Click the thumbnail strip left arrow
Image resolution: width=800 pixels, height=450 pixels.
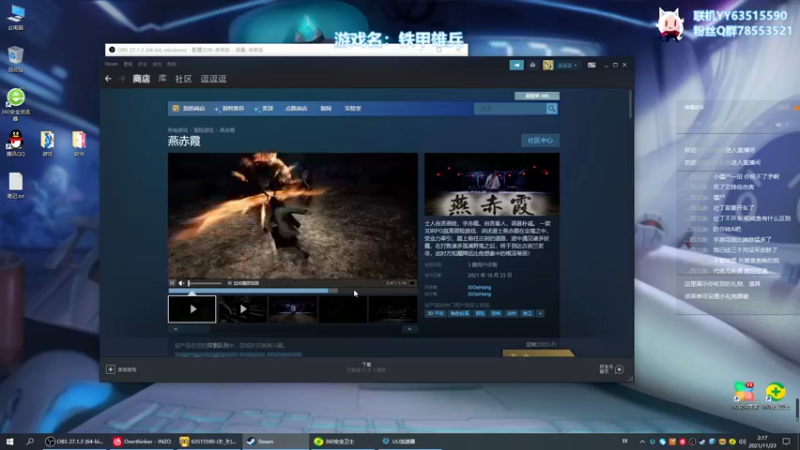[176, 329]
